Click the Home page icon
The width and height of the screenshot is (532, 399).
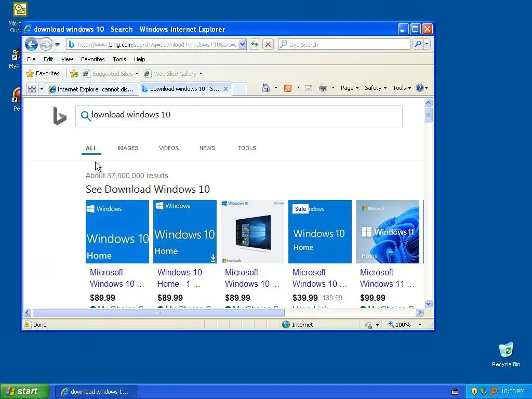point(265,88)
